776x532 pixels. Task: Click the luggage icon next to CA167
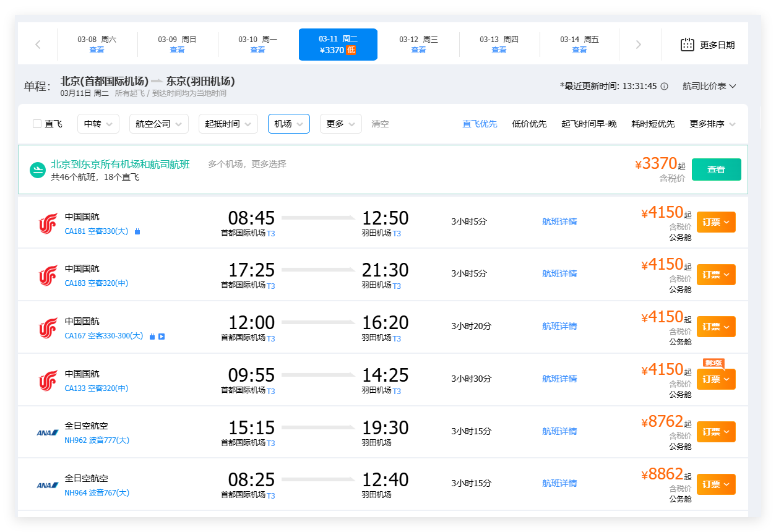(x=152, y=337)
